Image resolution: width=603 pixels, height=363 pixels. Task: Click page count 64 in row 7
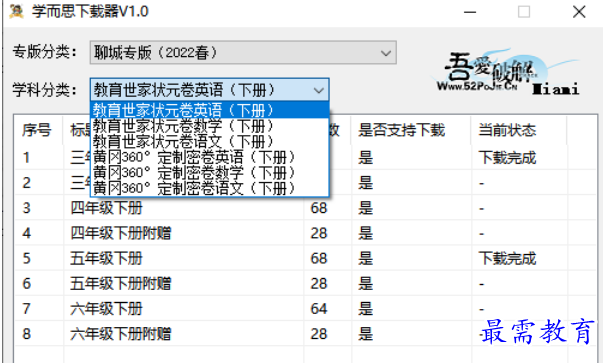pyautogui.click(x=319, y=309)
